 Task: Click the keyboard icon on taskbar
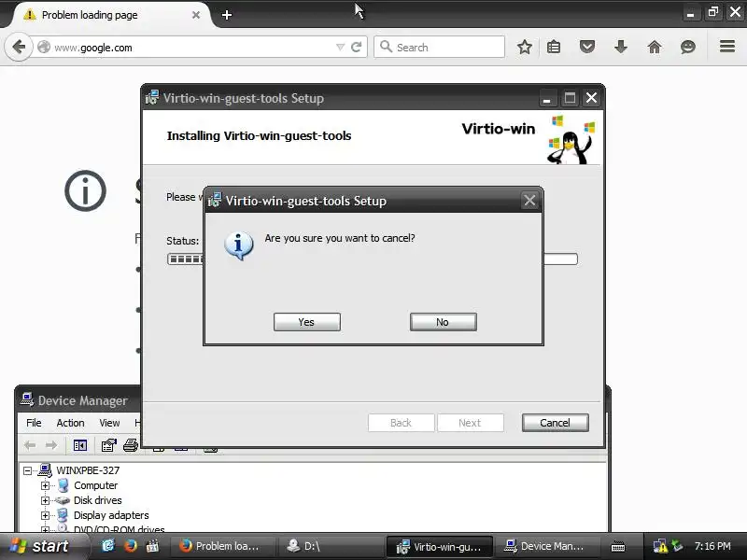click(618, 546)
